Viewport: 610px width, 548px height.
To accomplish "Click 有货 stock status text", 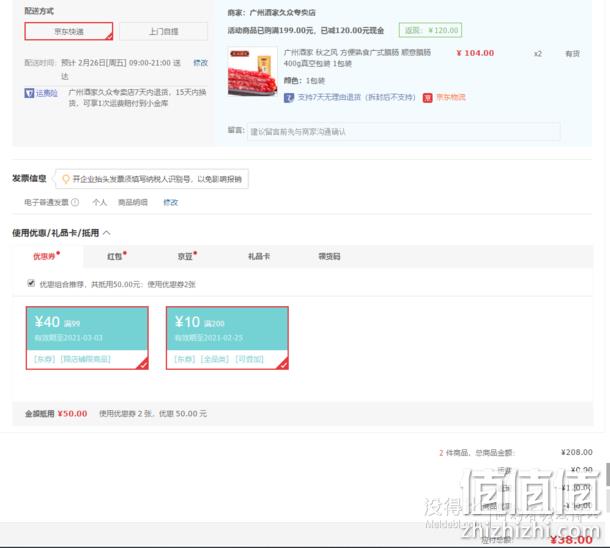I will point(572,54).
